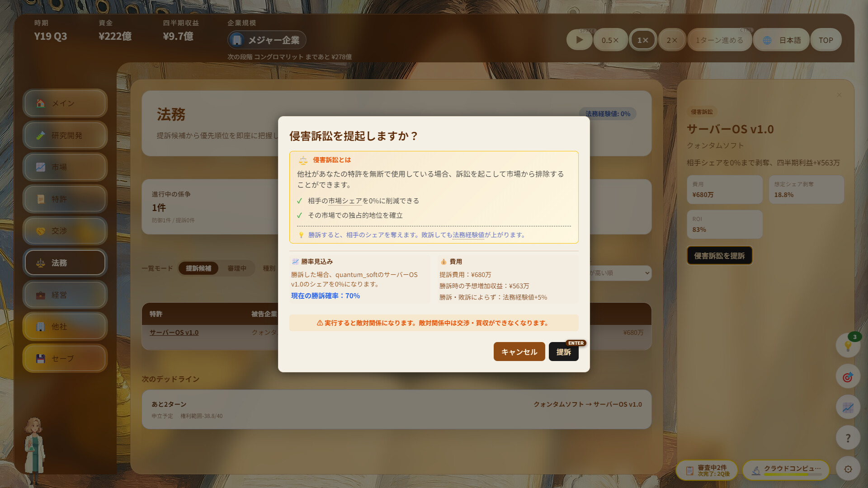This screenshot has width=868, height=488.
Task: Switch playback speed to 0.5×
Action: point(610,40)
